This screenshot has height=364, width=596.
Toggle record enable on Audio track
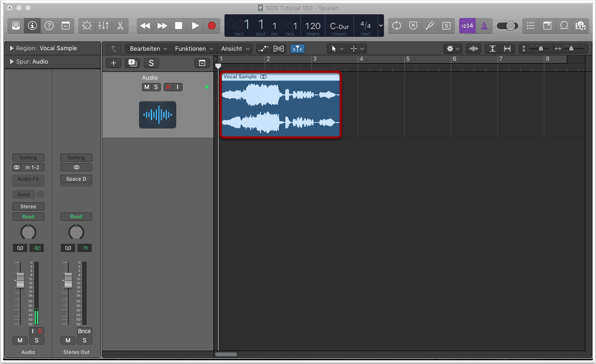[x=168, y=87]
